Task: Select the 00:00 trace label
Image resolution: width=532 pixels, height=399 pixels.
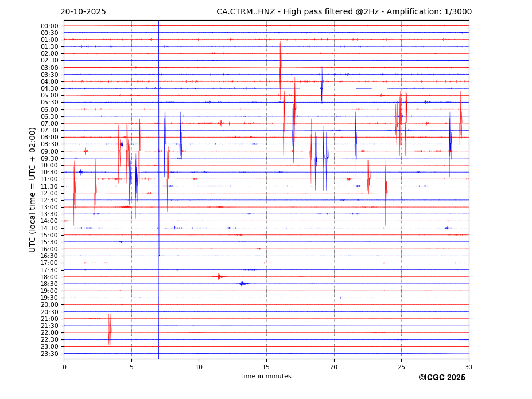Action: click(49, 26)
